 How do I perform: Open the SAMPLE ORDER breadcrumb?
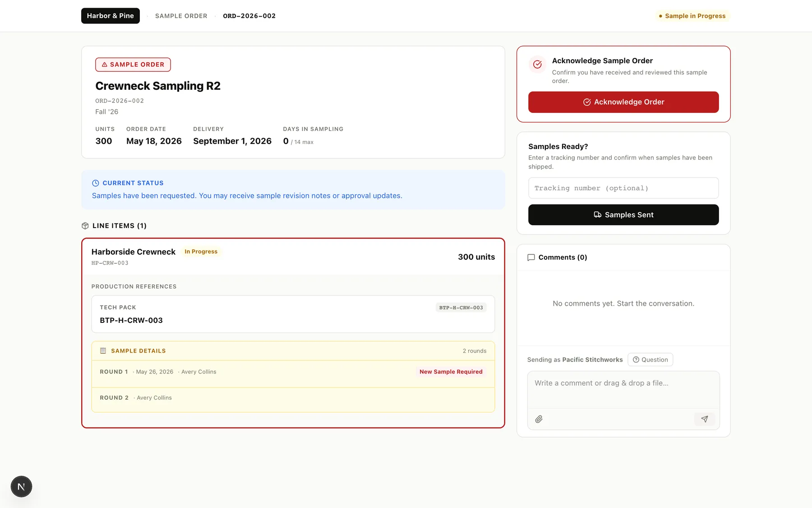181,16
